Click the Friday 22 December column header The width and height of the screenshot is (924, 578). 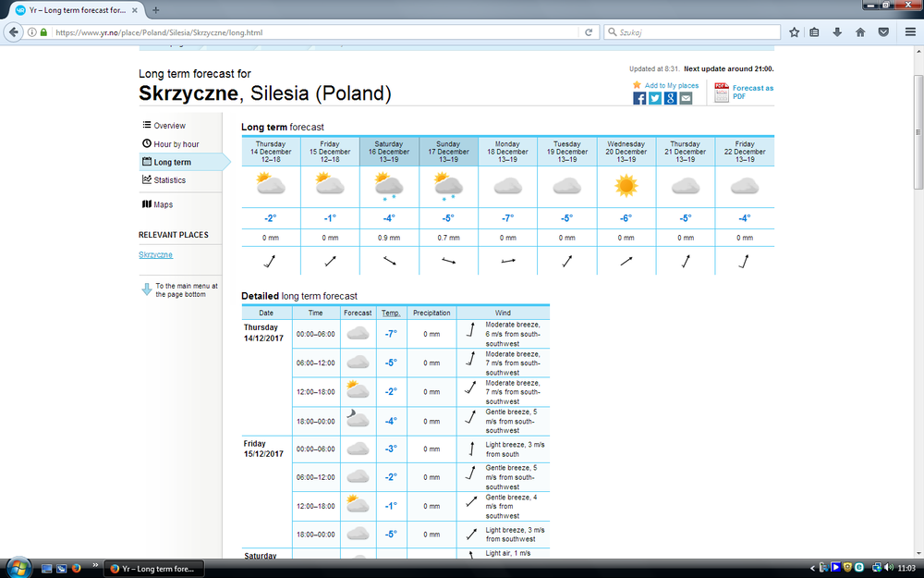click(x=745, y=152)
